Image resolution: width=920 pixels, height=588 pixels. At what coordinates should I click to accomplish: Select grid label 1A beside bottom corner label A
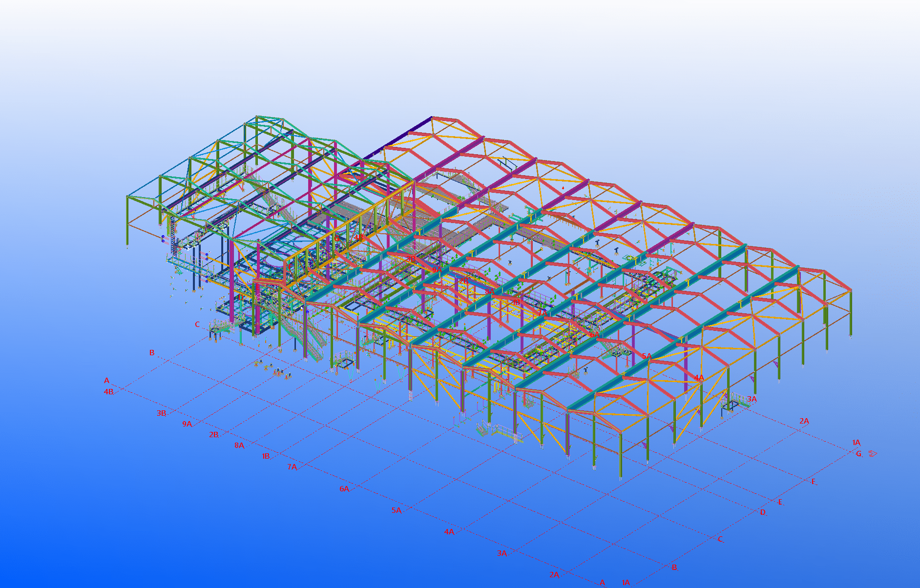[626, 582]
